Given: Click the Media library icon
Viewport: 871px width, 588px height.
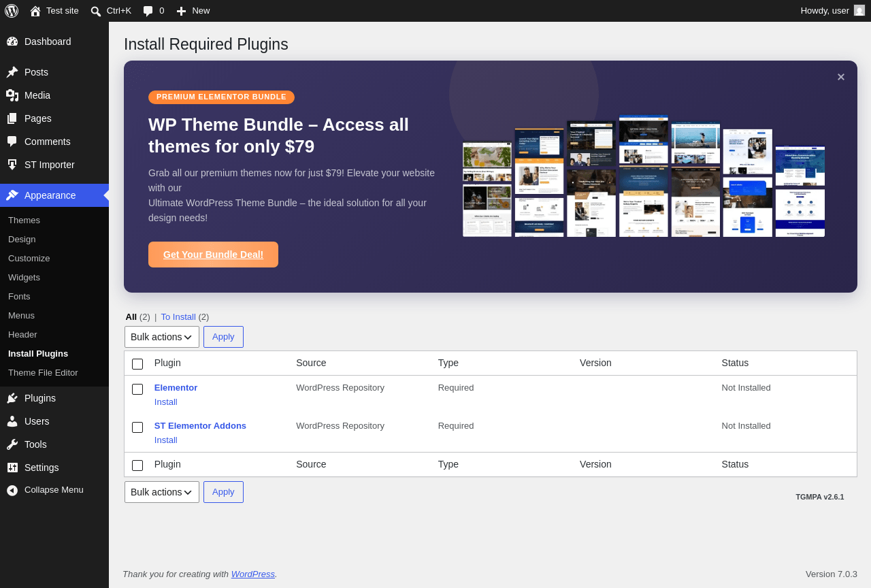Looking at the screenshot, I should [12, 95].
